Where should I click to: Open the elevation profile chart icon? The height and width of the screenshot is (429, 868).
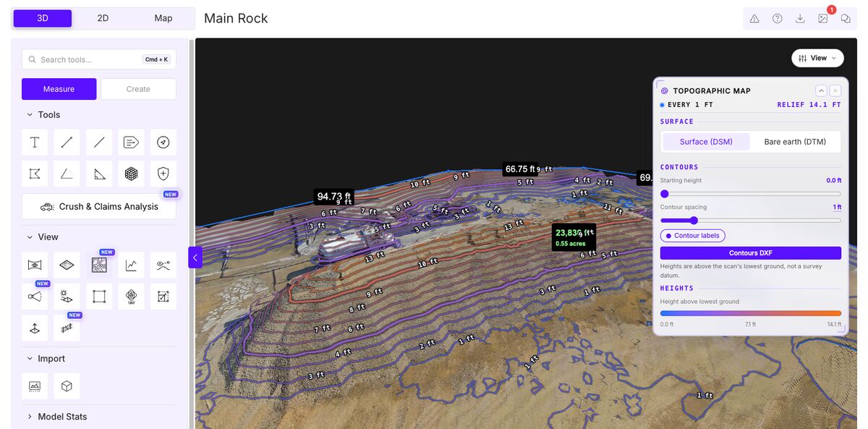click(131, 266)
